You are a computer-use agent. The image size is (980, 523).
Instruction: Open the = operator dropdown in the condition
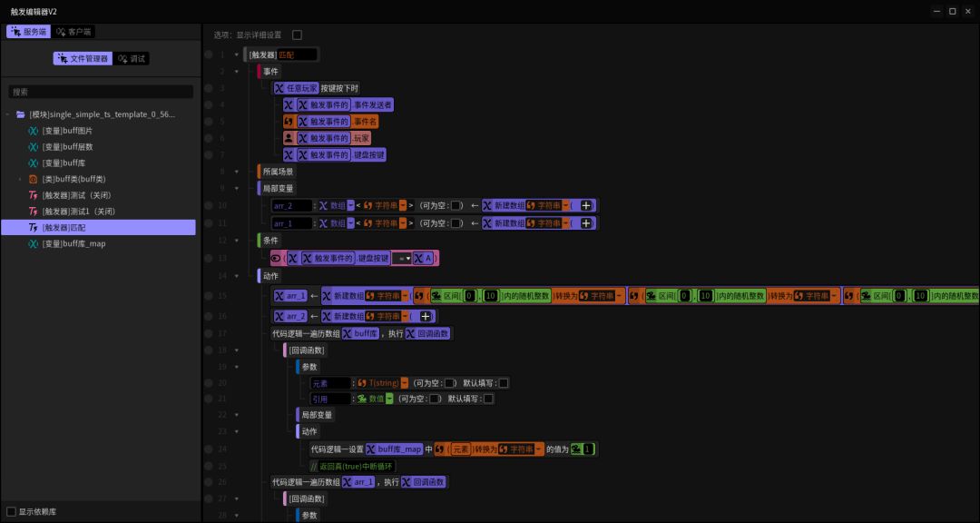[x=401, y=258]
